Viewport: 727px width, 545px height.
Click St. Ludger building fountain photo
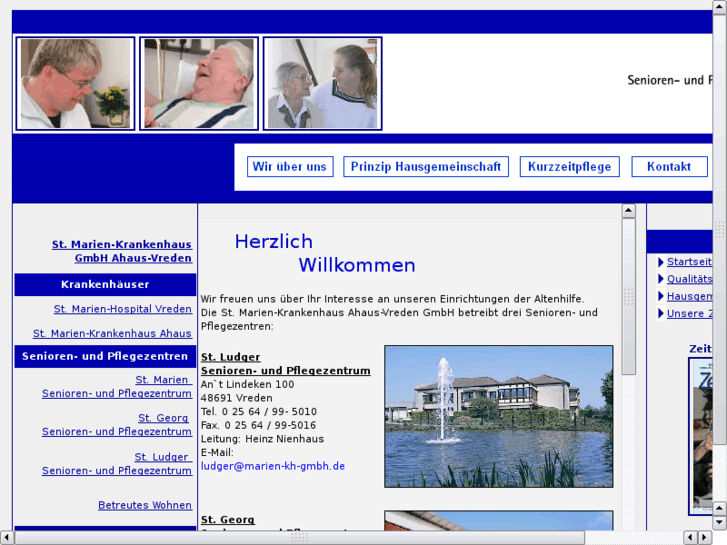[x=499, y=417]
